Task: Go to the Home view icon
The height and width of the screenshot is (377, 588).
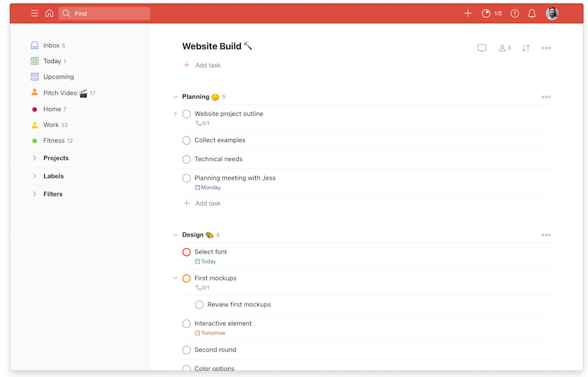Action: click(x=50, y=13)
